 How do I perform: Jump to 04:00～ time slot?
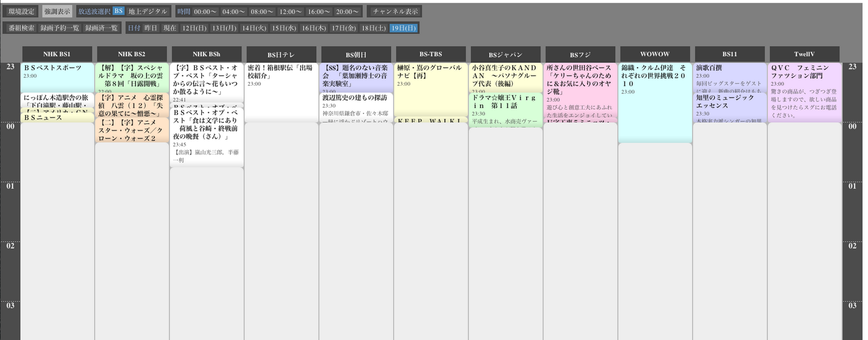(233, 11)
